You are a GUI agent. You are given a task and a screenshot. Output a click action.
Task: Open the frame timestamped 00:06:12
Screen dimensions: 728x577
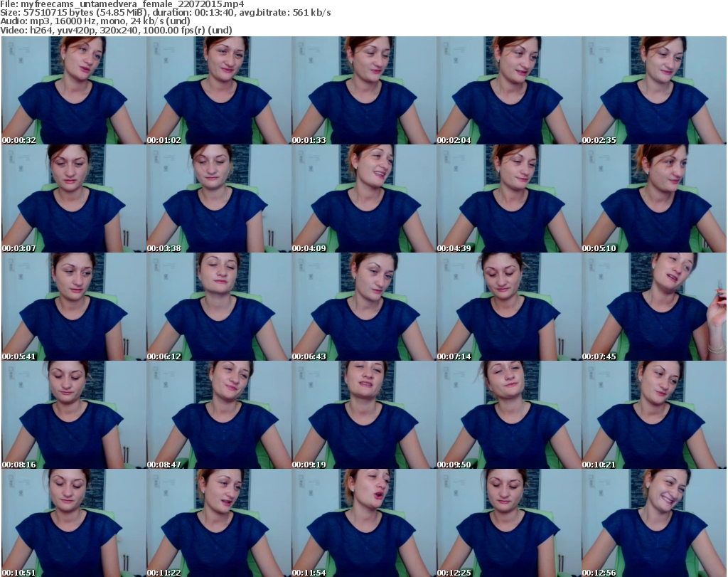(x=219, y=307)
